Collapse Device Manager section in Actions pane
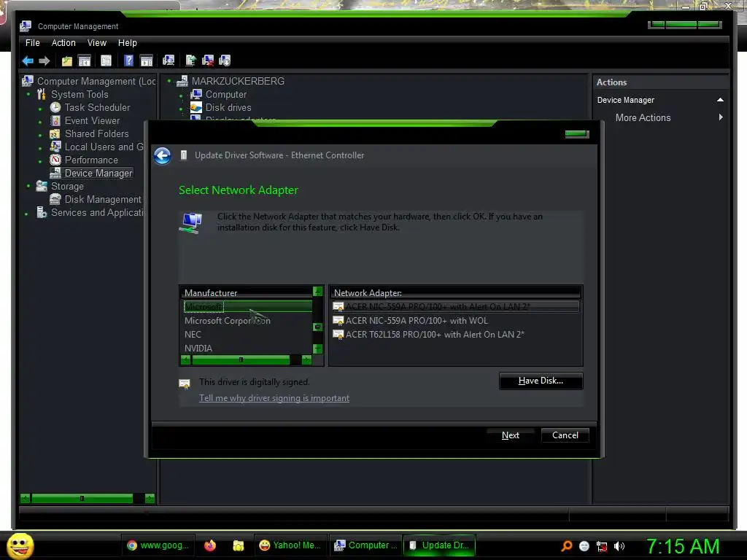Screen dimensions: 747x560 click(720, 100)
